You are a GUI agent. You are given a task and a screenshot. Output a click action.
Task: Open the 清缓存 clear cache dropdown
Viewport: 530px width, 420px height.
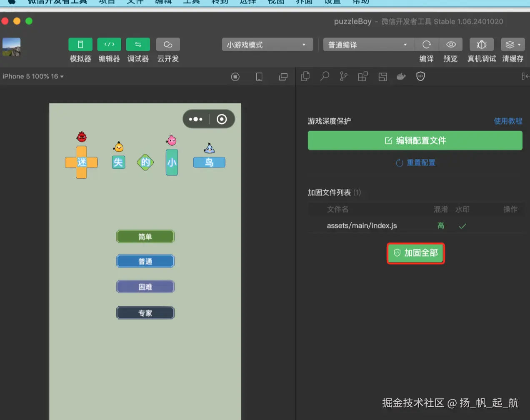tap(512, 45)
